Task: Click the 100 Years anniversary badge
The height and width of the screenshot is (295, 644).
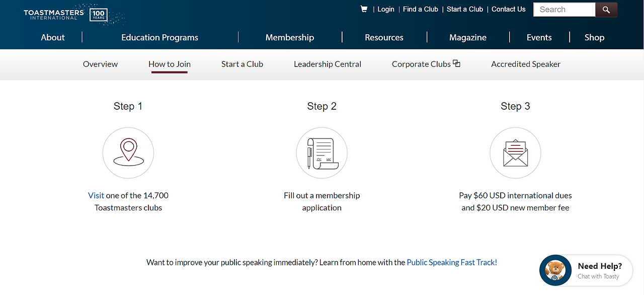Action: click(98, 15)
